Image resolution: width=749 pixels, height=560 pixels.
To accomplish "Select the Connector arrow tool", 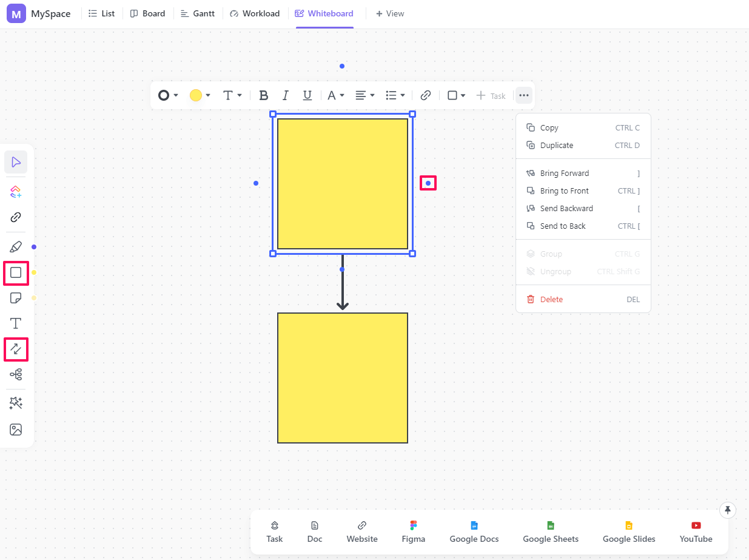I will pyautogui.click(x=16, y=349).
